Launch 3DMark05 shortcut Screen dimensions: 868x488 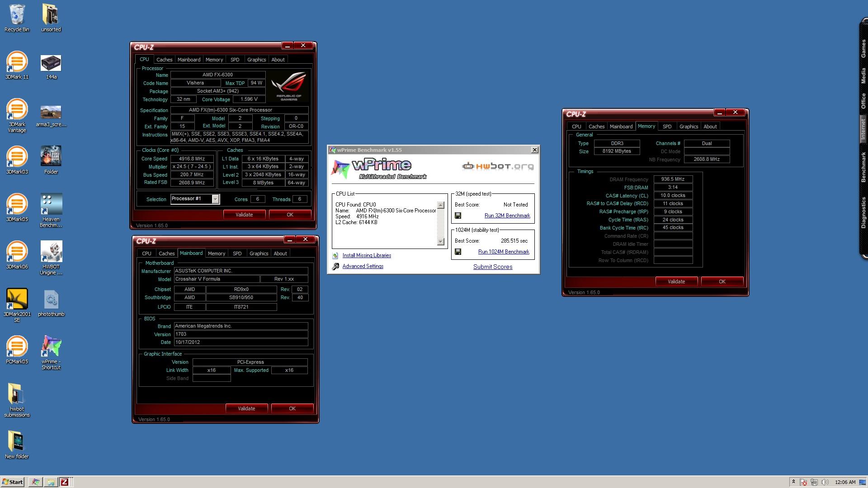click(17, 208)
